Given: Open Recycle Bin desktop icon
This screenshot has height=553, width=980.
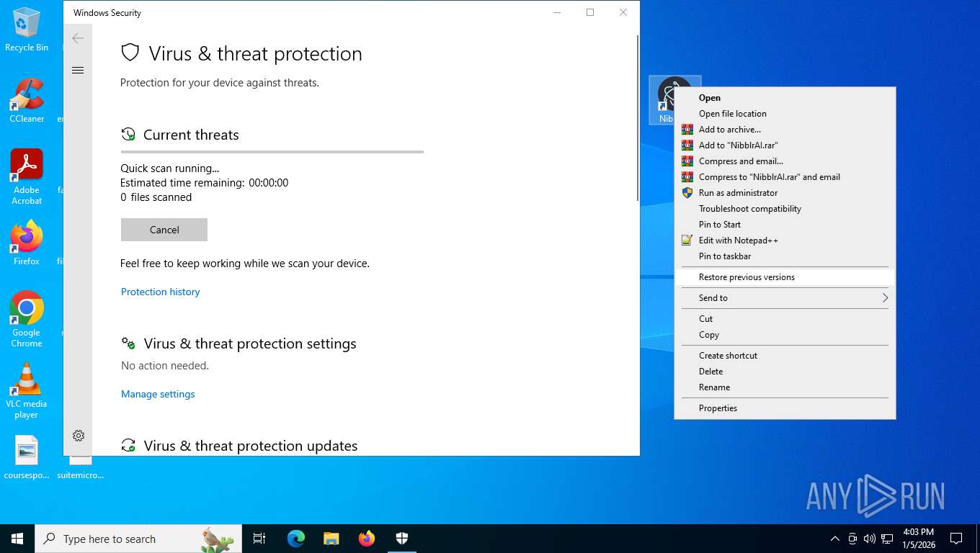Looking at the screenshot, I should point(27,30).
